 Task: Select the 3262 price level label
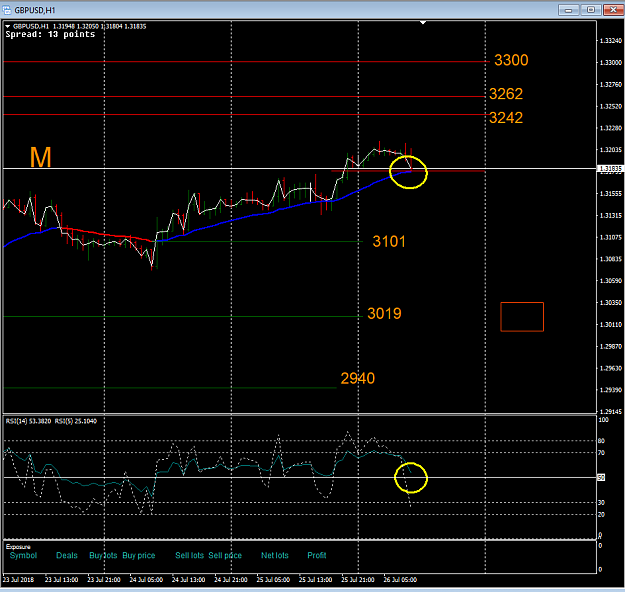tap(506, 94)
